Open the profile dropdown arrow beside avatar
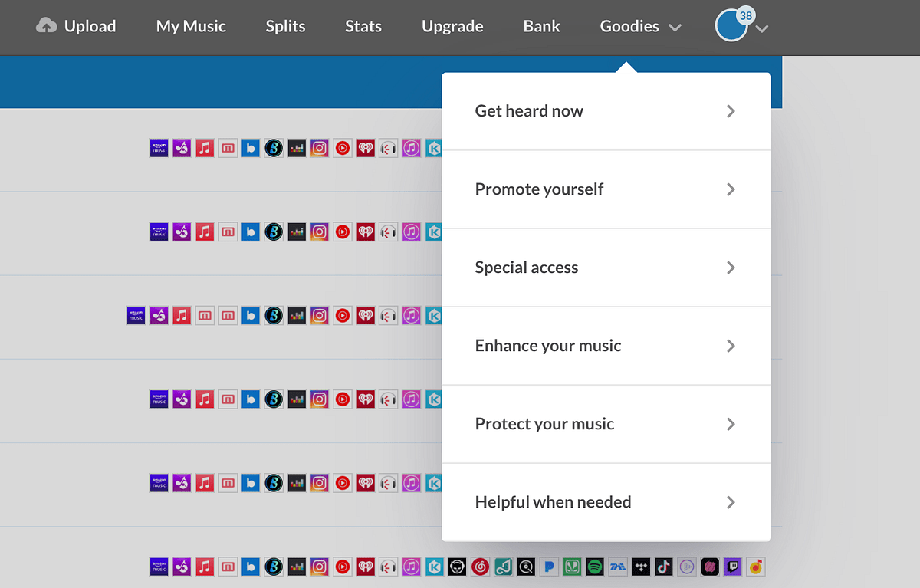The image size is (920, 588). pyautogui.click(x=762, y=29)
